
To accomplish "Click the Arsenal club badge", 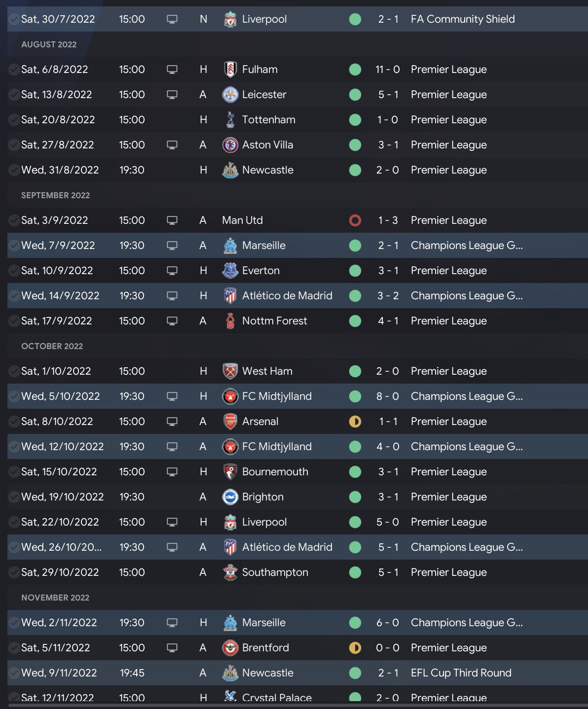I will (230, 422).
